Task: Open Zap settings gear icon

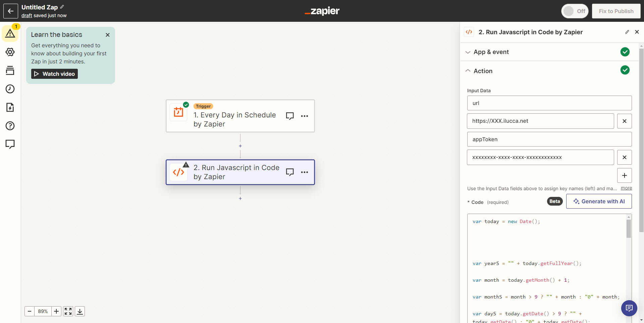Action: coord(10,52)
